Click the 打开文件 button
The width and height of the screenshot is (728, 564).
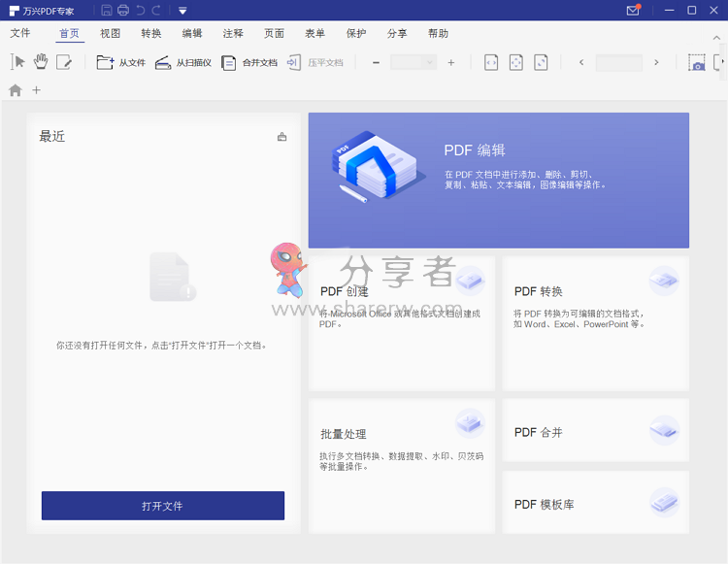[x=163, y=506]
